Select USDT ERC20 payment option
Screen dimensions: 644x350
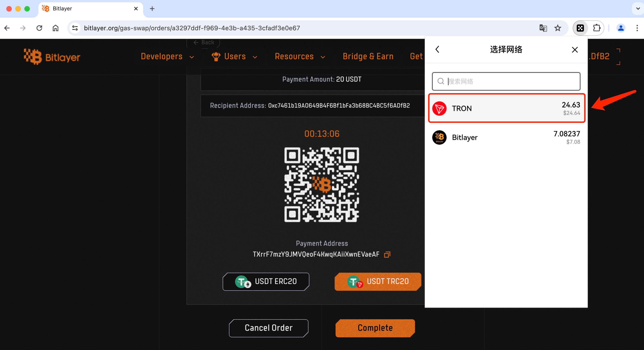(x=266, y=281)
